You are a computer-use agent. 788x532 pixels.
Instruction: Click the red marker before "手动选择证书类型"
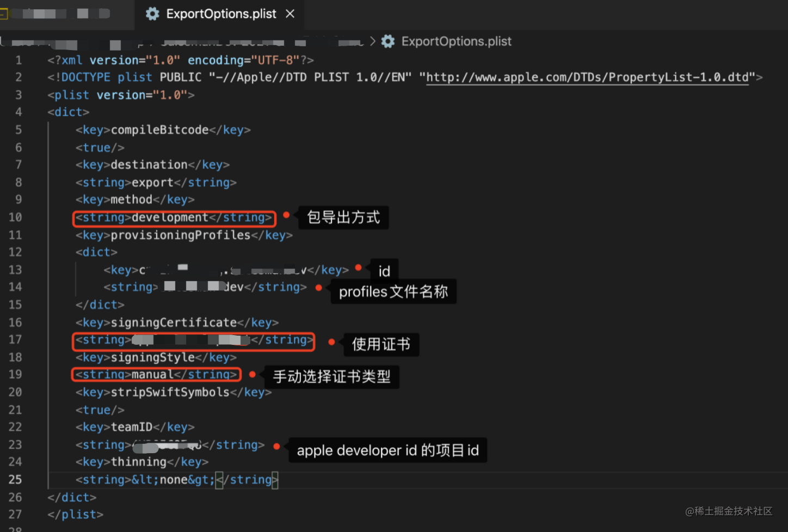253,375
